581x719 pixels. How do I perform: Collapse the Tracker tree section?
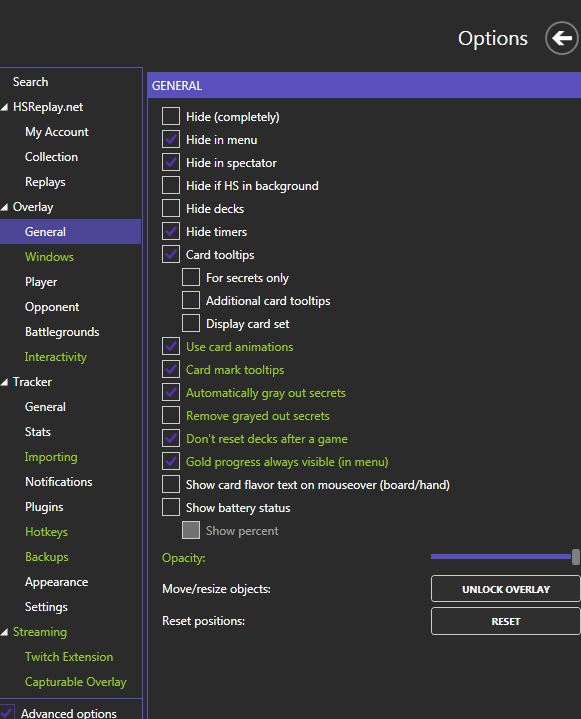[x=5, y=382]
